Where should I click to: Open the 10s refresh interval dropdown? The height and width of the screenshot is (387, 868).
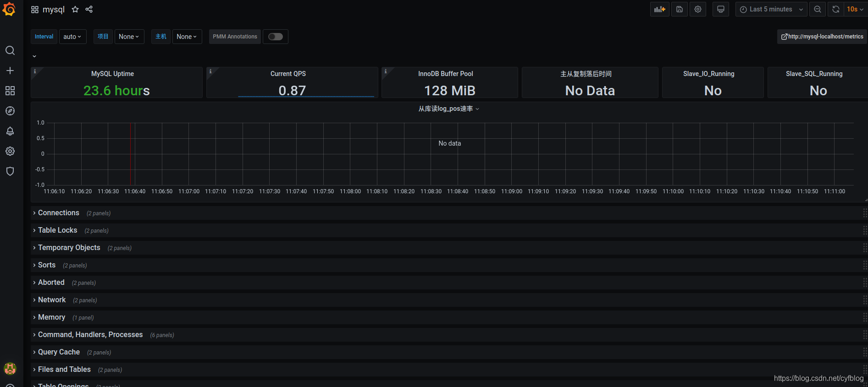point(855,9)
